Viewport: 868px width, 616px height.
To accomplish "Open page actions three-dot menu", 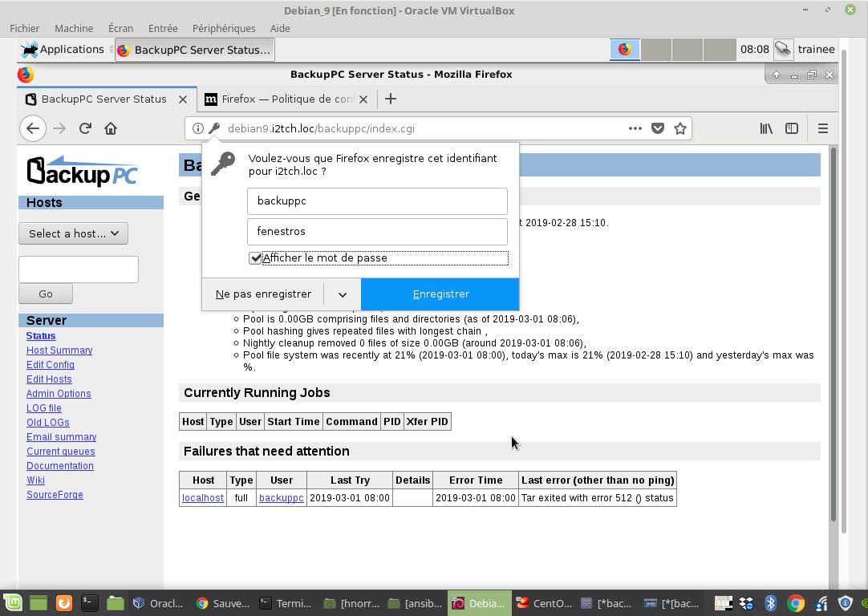I will click(635, 128).
